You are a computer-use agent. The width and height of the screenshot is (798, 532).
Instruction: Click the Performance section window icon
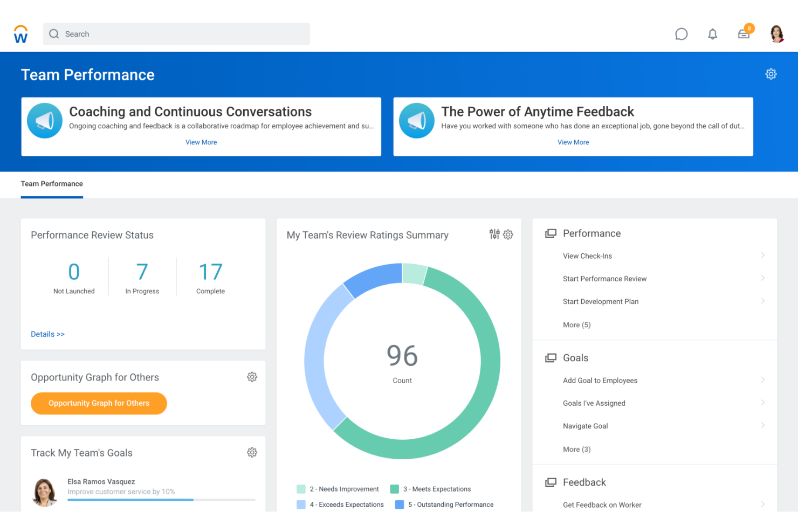551,233
